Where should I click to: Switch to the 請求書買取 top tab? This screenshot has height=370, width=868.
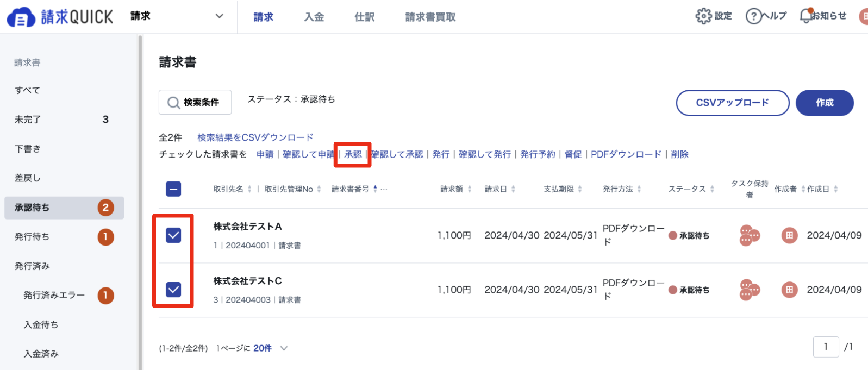pyautogui.click(x=430, y=17)
